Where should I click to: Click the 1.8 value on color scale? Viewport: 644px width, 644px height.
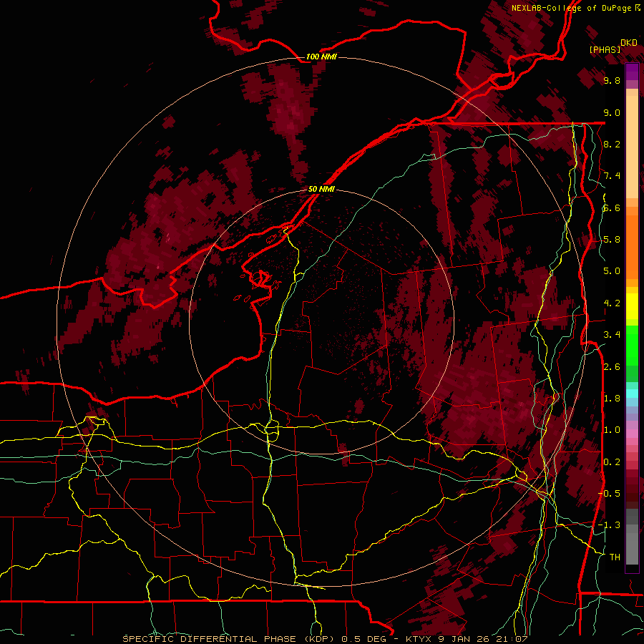click(x=612, y=399)
